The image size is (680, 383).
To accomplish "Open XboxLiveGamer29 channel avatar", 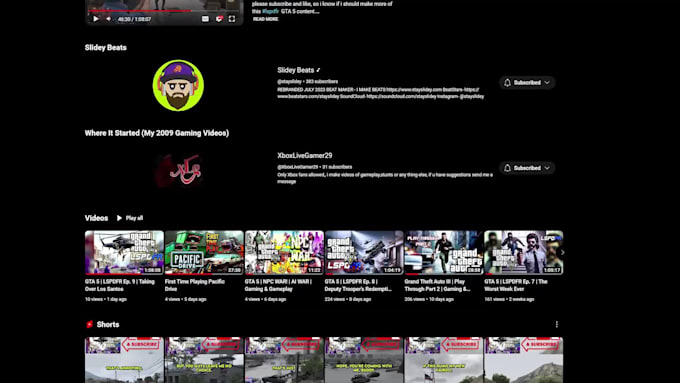I will (178, 171).
